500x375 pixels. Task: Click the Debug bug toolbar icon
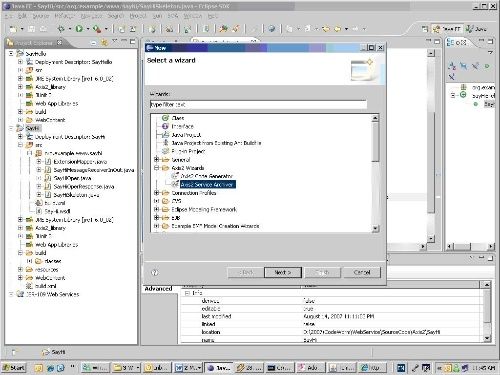[61, 29]
